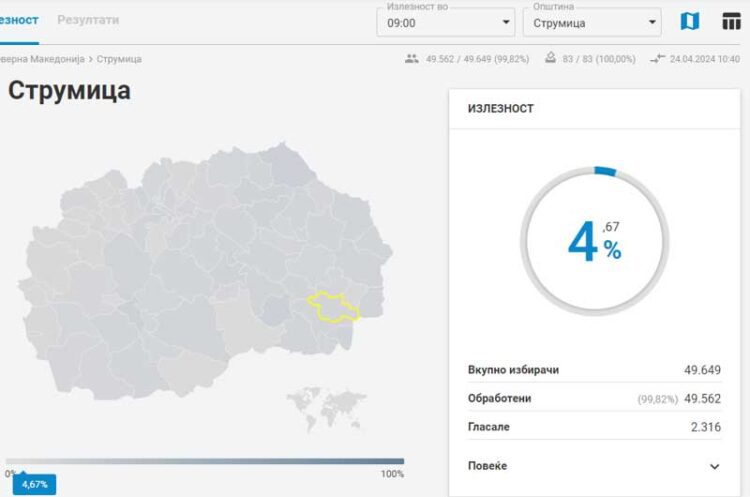Click the circular turnout percentage gauge
Screen dimensions: 750x497
coord(595,241)
